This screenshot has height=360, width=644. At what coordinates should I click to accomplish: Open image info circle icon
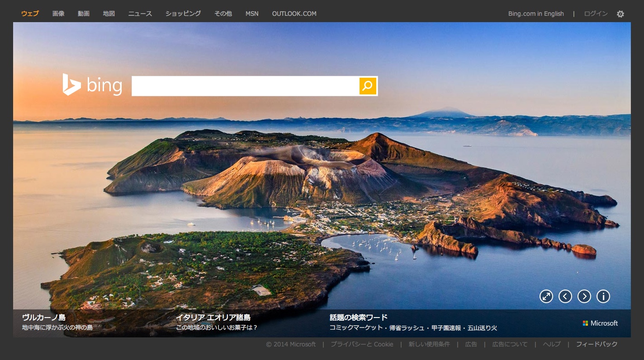coord(603,296)
